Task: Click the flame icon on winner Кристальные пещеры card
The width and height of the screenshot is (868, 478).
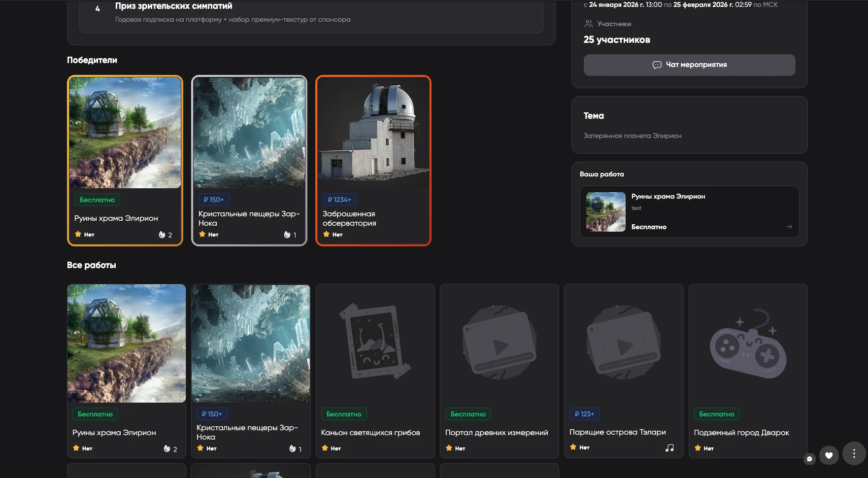Action: coord(287,235)
